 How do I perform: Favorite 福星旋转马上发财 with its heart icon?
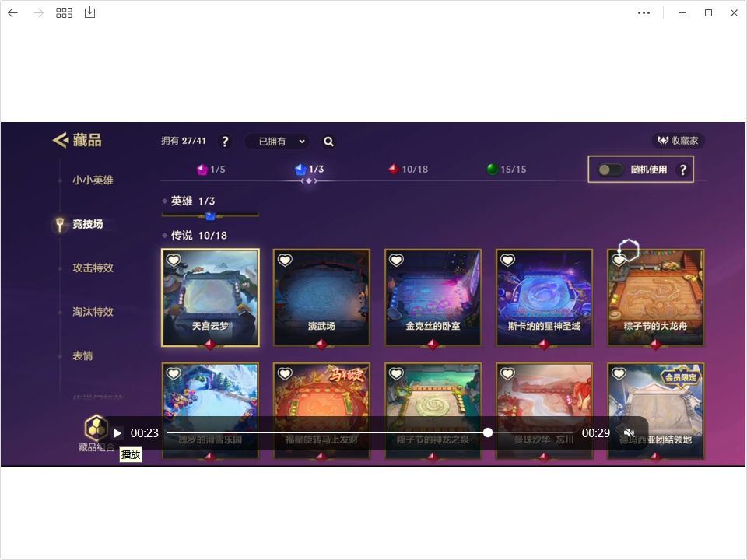click(285, 374)
